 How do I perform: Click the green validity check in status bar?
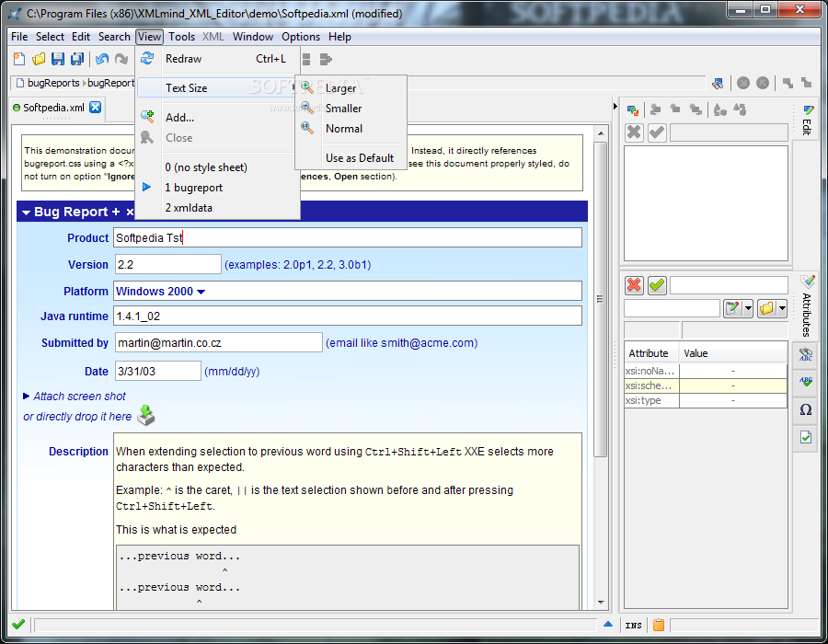(18, 625)
